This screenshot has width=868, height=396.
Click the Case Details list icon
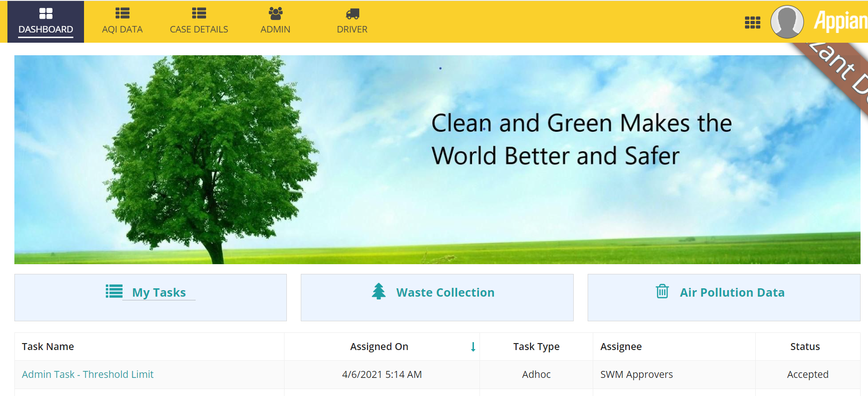pyautogui.click(x=199, y=13)
